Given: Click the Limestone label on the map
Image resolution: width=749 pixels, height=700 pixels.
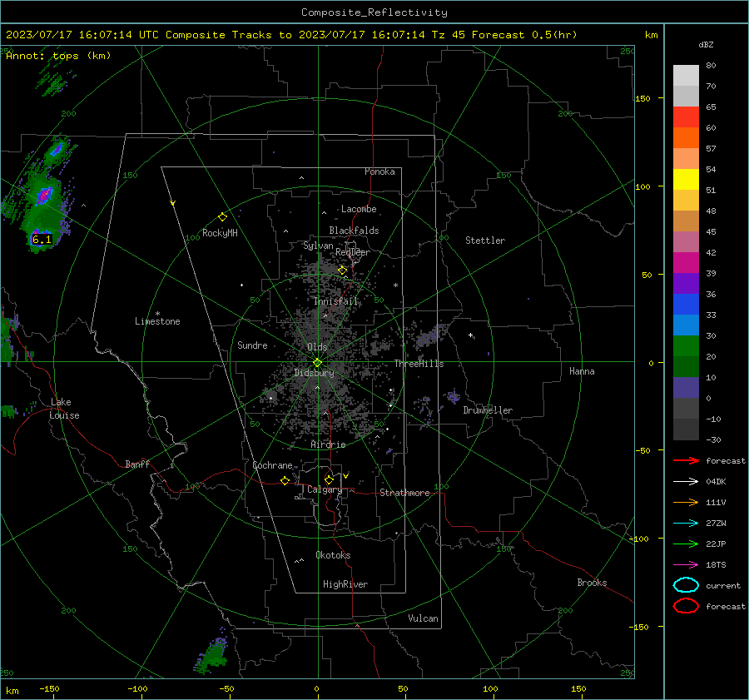Looking at the screenshot, I should [x=157, y=321].
